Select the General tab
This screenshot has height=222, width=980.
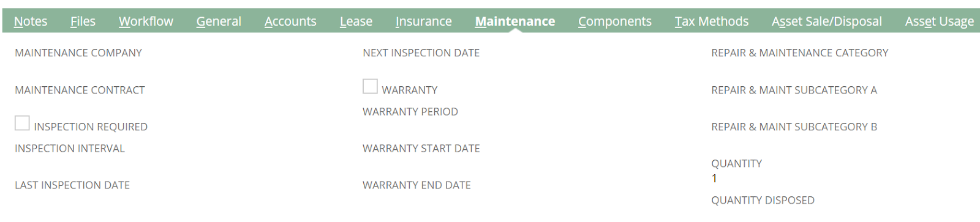[x=219, y=21]
